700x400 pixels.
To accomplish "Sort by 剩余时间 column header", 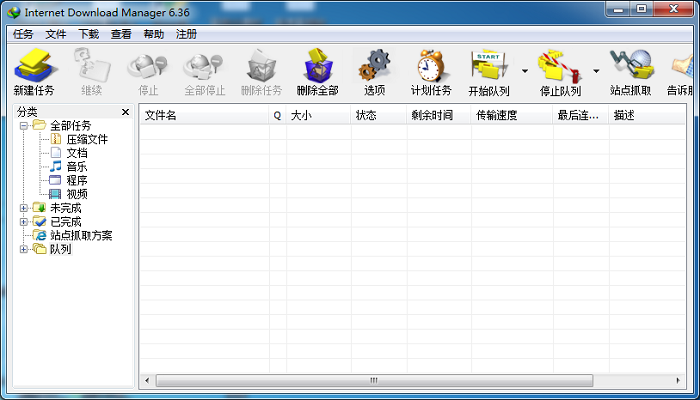I will [438, 115].
